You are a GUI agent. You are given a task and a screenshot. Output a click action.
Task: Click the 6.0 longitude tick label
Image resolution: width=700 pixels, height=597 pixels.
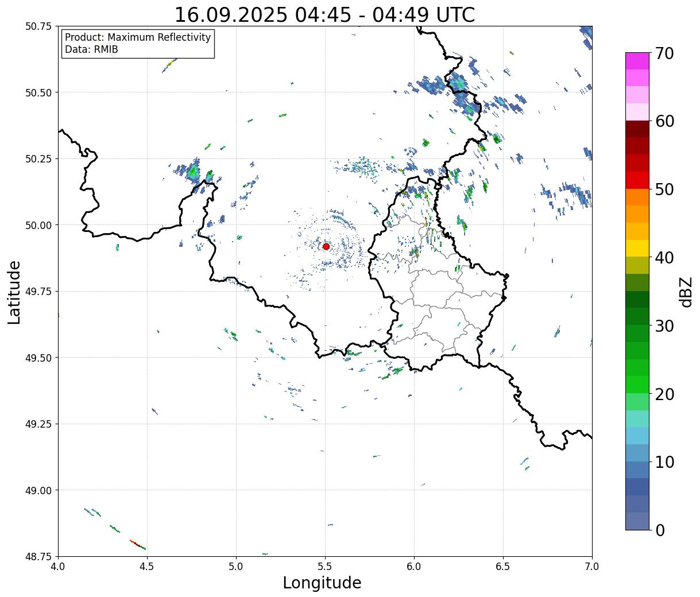click(x=414, y=567)
